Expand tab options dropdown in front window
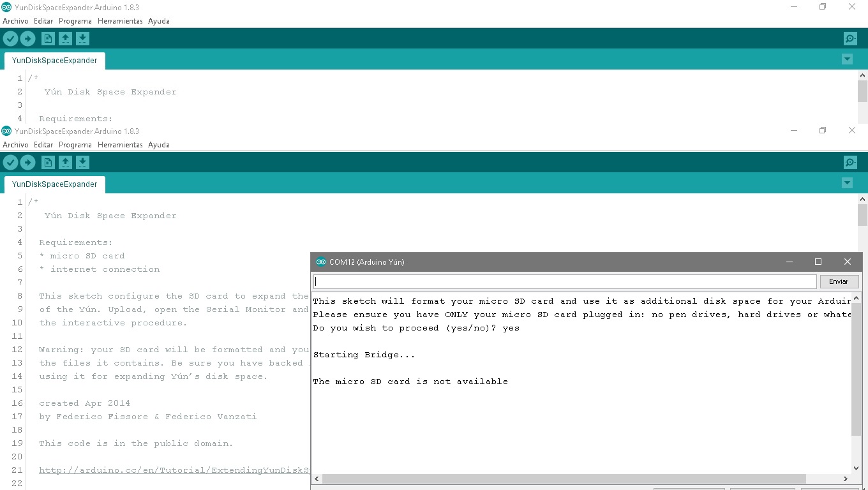 click(847, 183)
